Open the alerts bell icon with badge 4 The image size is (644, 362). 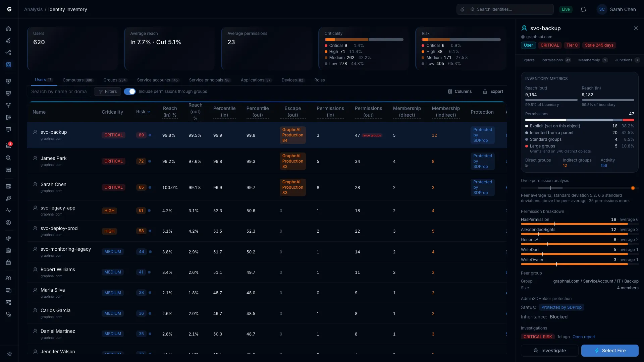pos(8,145)
